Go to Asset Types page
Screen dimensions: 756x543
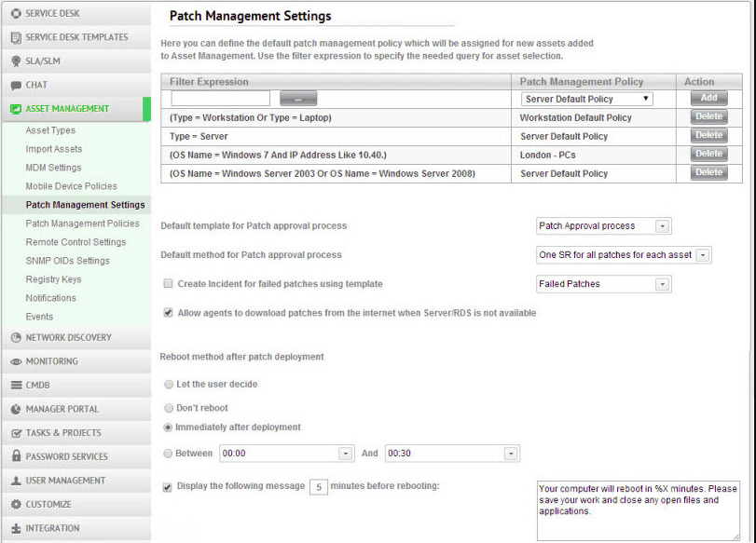point(50,130)
